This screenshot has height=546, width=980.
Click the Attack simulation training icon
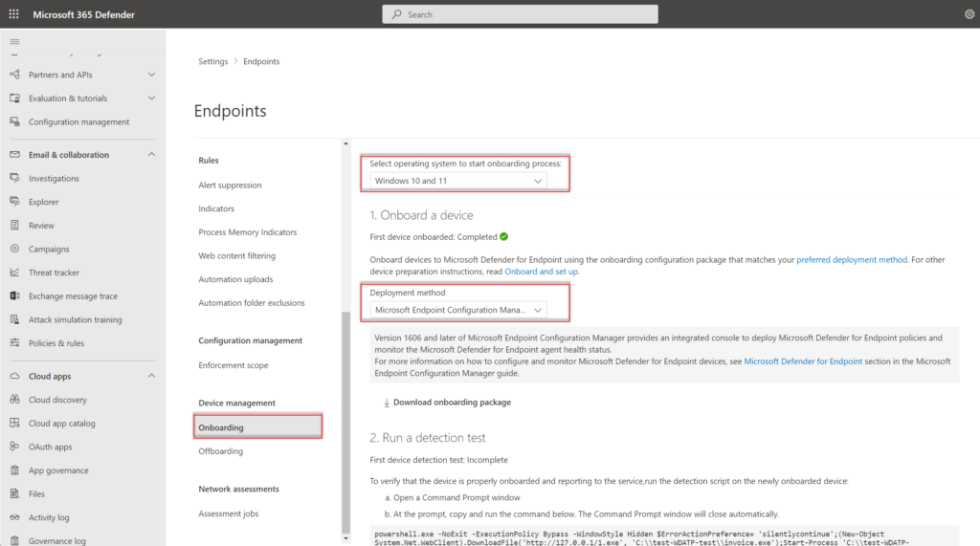[x=15, y=319]
